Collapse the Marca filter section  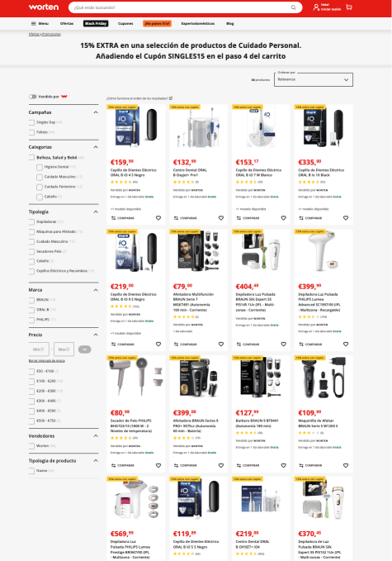coord(96,290)
